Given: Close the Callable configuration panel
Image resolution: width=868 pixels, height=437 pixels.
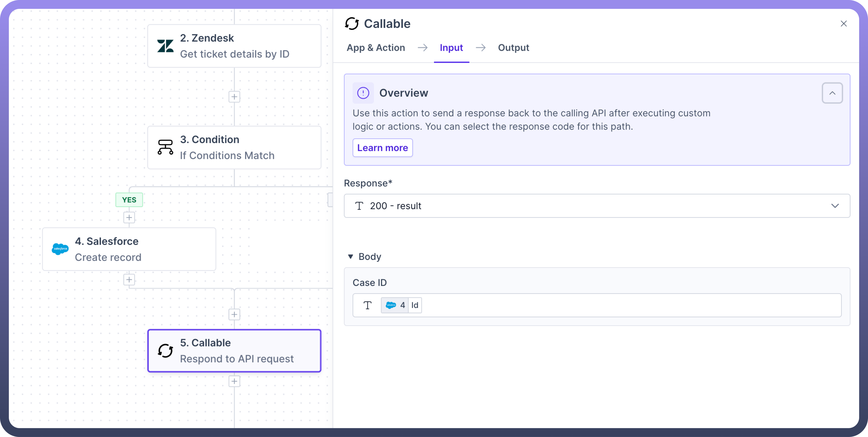Looking at the screenshot, I should point(843,23).
